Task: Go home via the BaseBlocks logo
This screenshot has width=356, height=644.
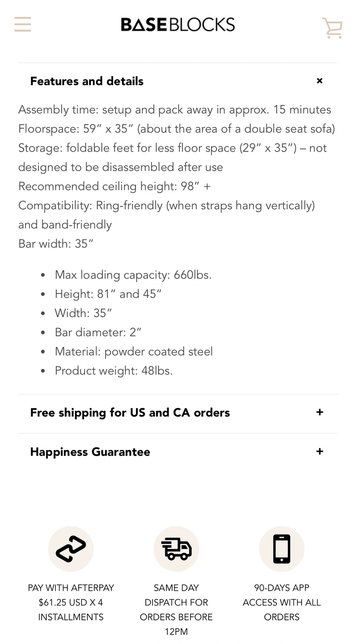Action: click(x=178, y=25)
